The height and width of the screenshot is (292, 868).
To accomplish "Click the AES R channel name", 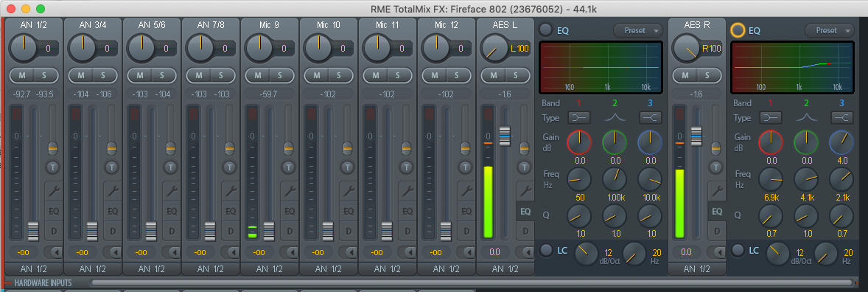I will pos(696,24).
